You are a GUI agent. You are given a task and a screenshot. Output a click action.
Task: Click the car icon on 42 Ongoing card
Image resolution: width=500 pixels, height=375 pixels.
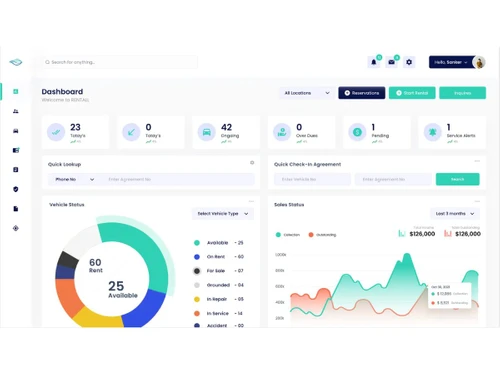click(207, 132)
